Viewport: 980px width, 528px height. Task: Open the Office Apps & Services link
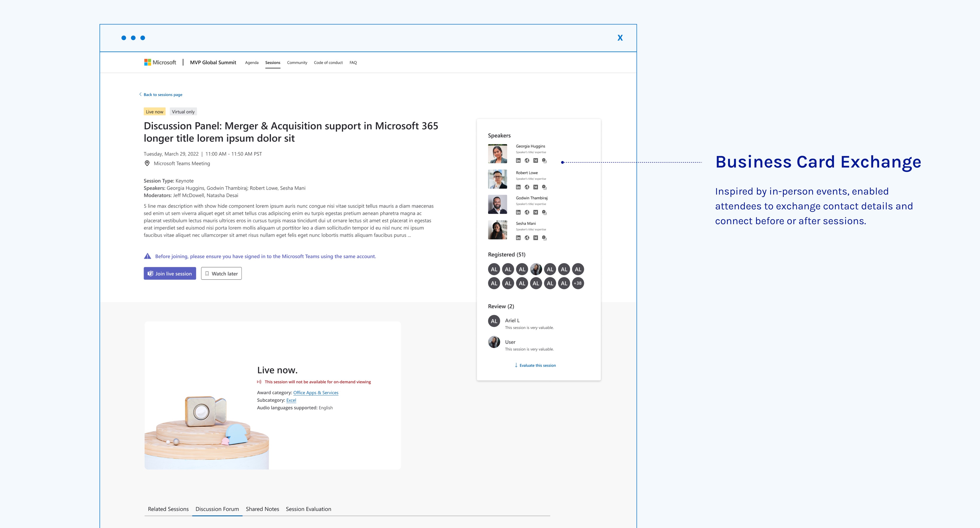click(315, 393)
